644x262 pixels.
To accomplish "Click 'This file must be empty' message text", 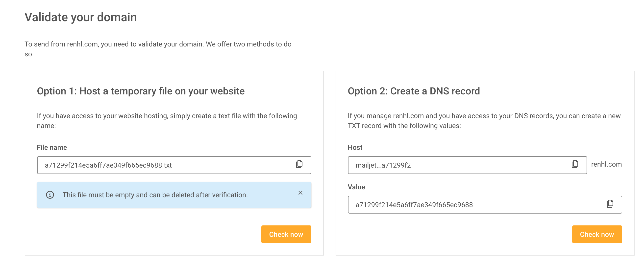I will (x=155, y=195).
